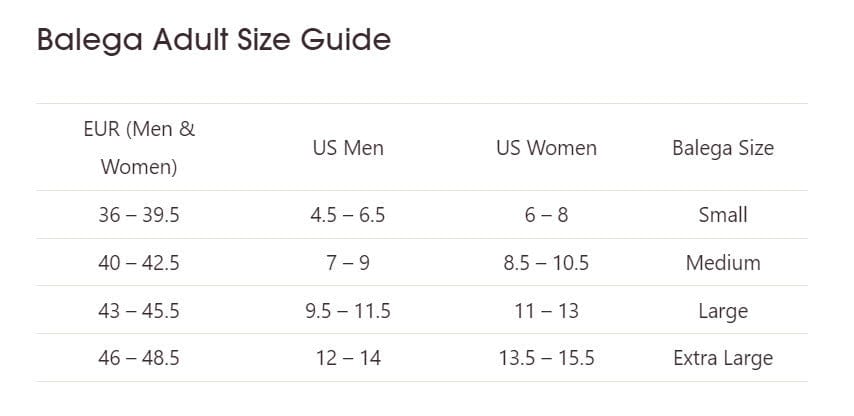Click the US Men column header
Image resolution: width=854 pixels, height=416 pixels.
pyautogui.click(x=348, y=148)
